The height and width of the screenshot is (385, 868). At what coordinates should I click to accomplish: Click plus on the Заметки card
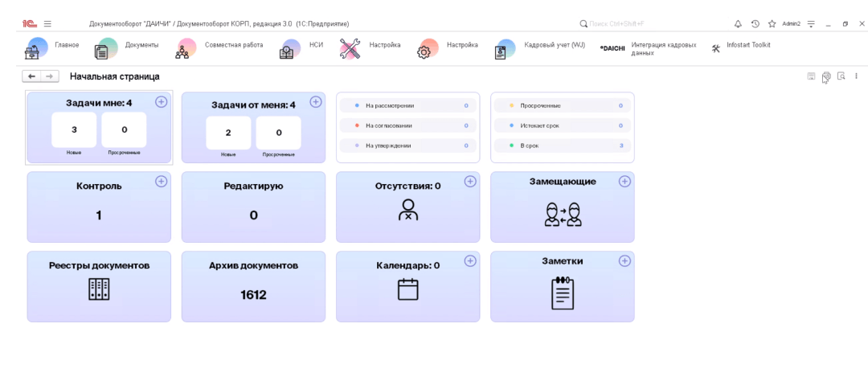tap(624, 261)
